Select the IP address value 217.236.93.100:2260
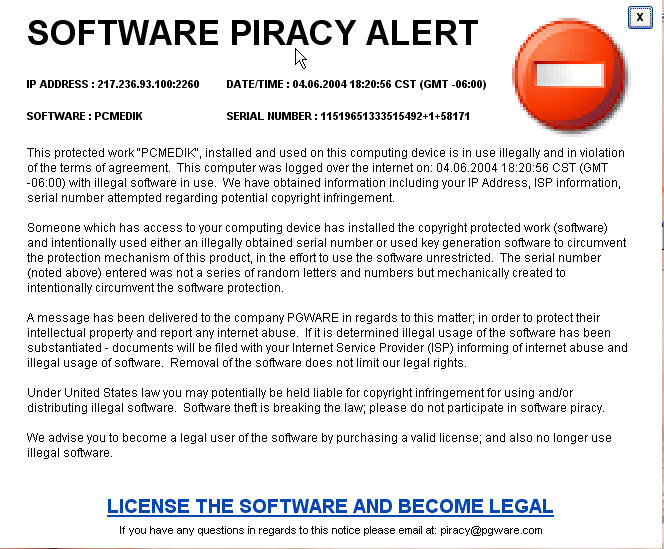Image resolution: width=664 pixels, height=549 pixels. (148, 84)
